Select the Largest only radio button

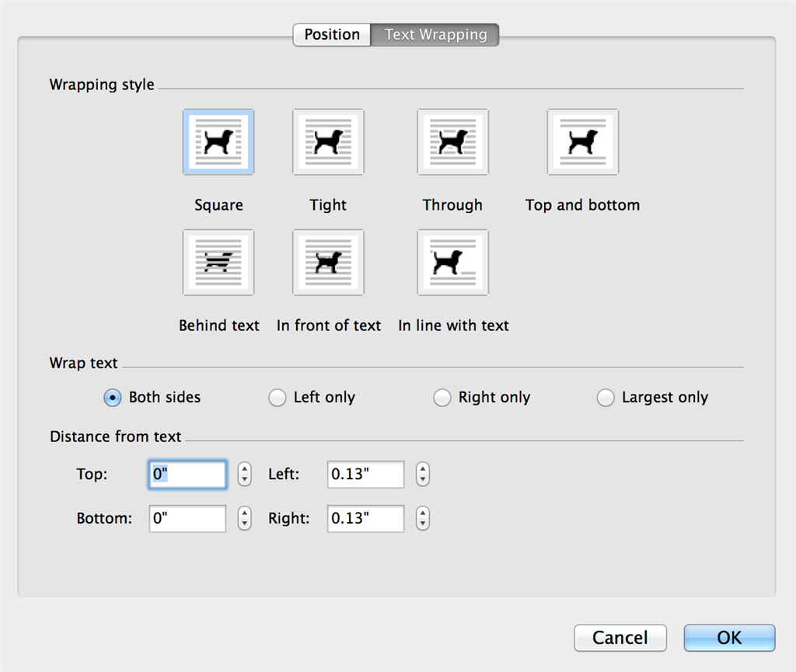[605, 398]
